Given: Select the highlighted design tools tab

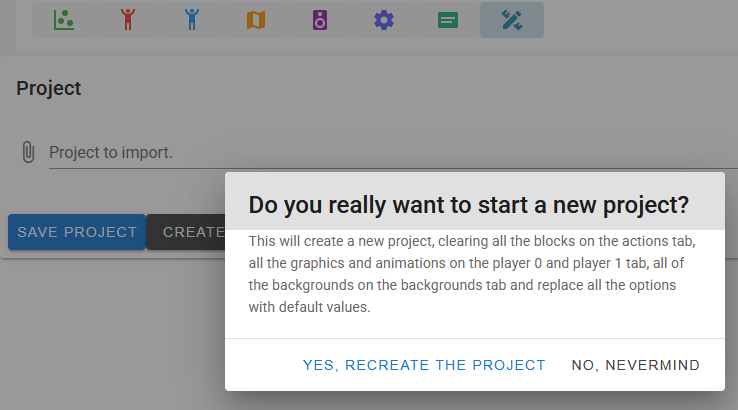Looking at the screenshot, I should [512, 19].
